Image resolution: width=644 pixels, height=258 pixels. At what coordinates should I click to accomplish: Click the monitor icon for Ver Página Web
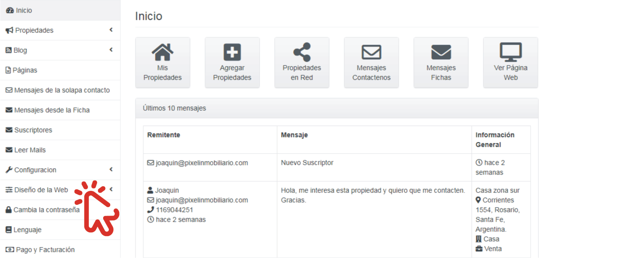click(510, 52)
